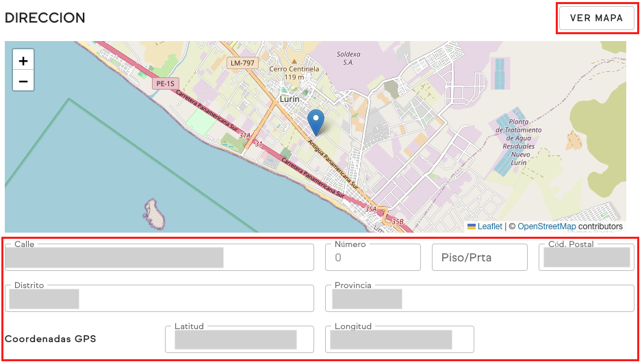The height and width of the screenshot is (364, 642).
Task: Click the Lurín town label on map
Action: click(x=290, y=99)
